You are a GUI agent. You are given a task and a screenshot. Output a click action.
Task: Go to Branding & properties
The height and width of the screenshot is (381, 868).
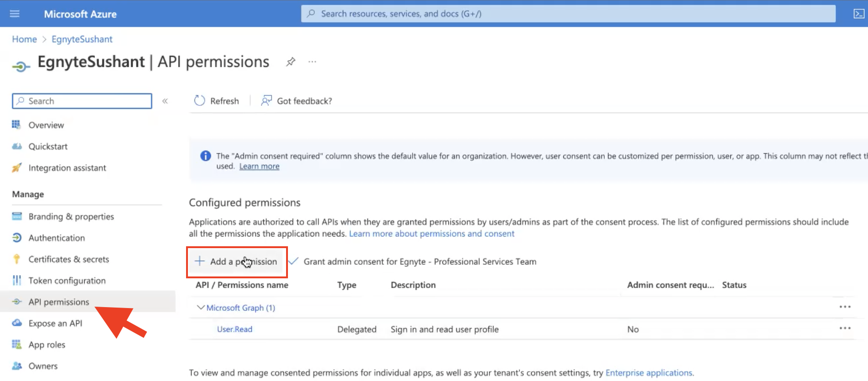(x=71, y=217)
